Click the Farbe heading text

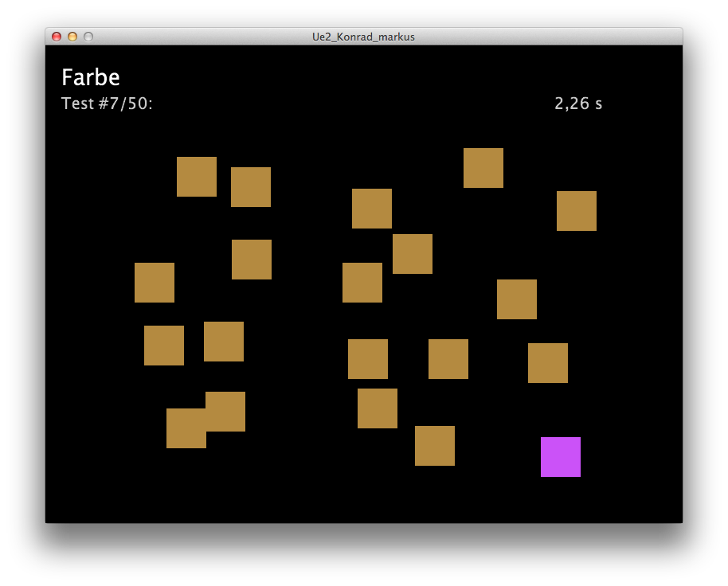point(90,77)
